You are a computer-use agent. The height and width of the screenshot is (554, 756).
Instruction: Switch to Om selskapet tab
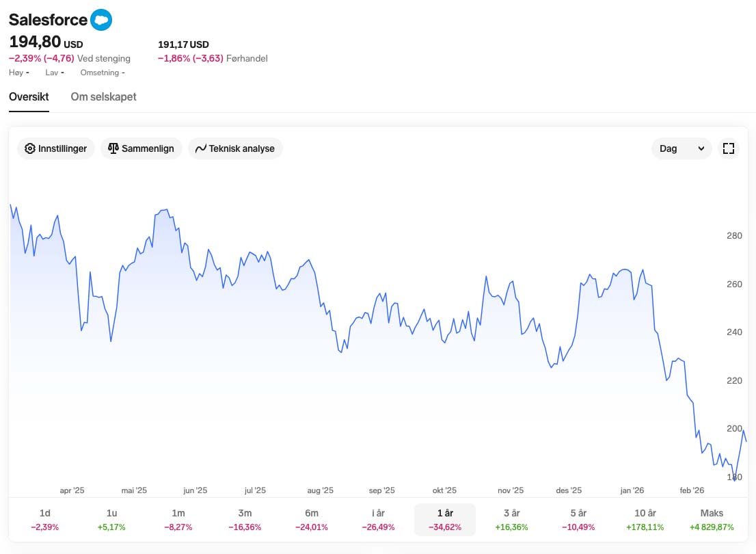click(x=103, y=96)
